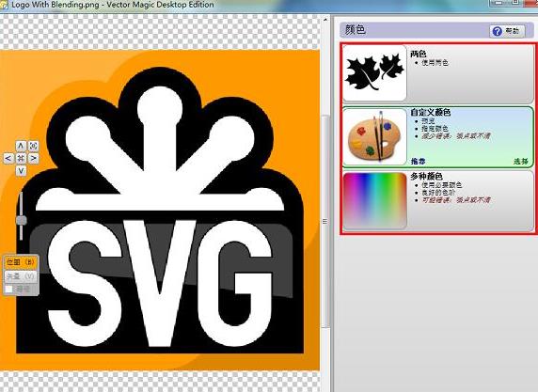
Task: Pan the preview right with the arrow button
Action: 33,158
